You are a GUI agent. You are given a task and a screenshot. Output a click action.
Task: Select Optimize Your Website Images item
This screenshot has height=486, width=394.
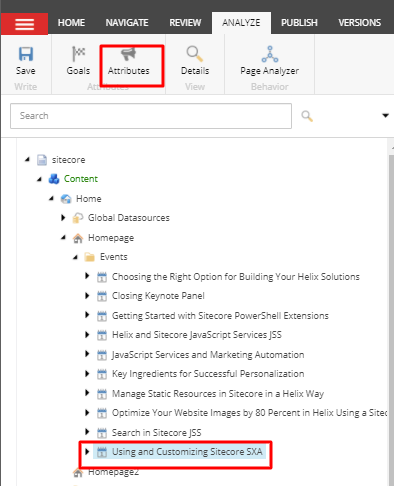pyautogui.click(x=249, y=413)
